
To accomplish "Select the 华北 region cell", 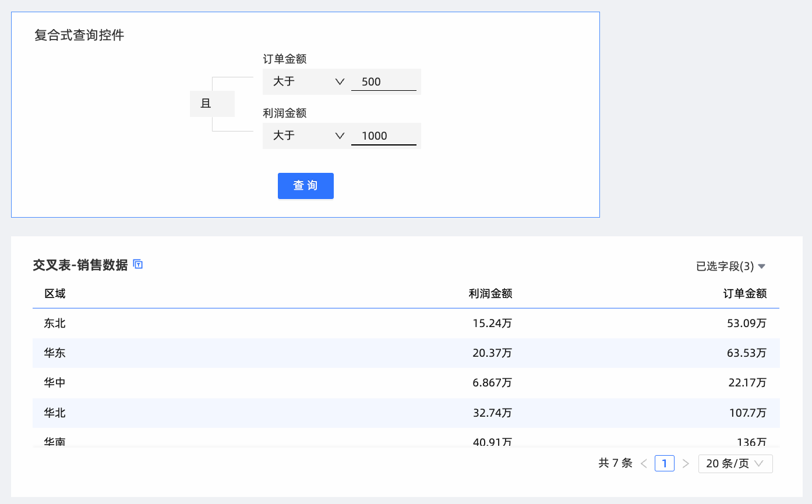I will click(x=55, y=413).
